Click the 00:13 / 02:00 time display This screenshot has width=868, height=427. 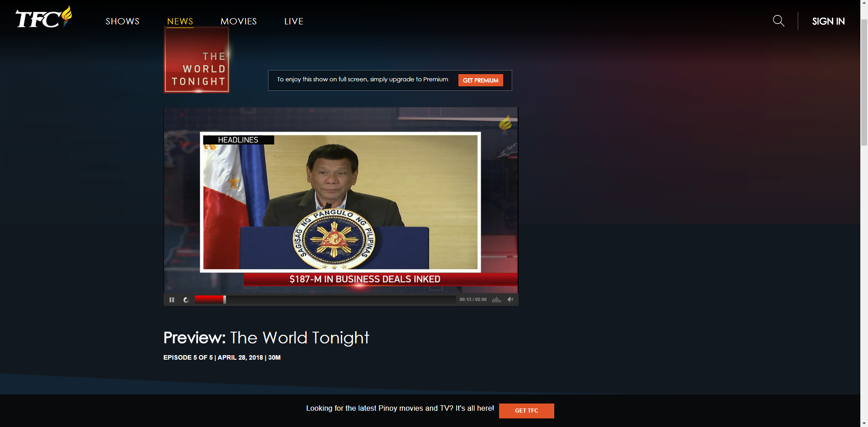click(x=473, y=300)
